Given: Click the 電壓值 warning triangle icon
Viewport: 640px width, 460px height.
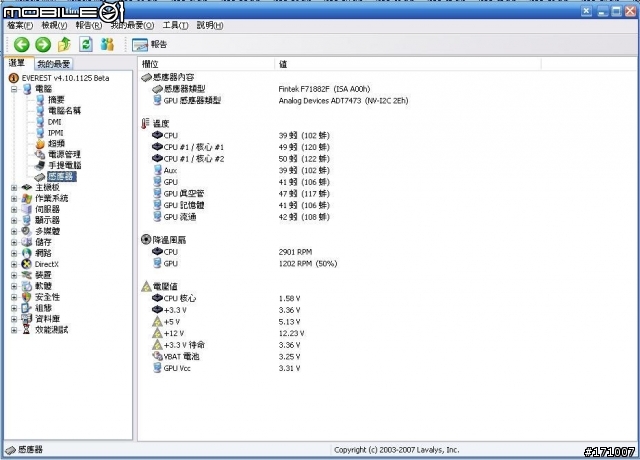Looking at the screenshot, I should [x=147, y=286].
